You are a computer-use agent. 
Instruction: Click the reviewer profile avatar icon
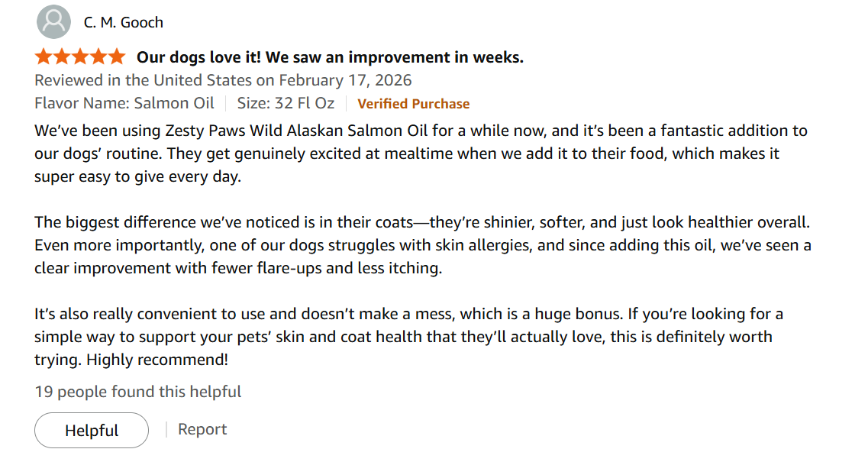coord(53,21)
